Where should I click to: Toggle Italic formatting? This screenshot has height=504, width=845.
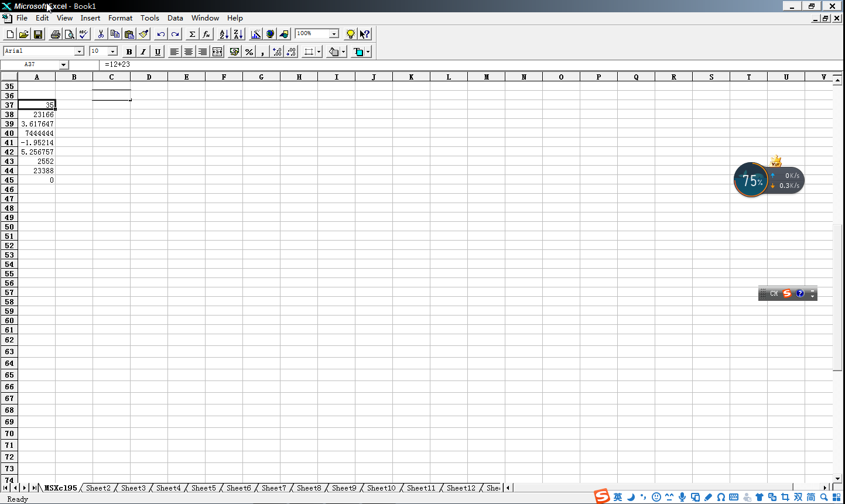pos(143,52)
